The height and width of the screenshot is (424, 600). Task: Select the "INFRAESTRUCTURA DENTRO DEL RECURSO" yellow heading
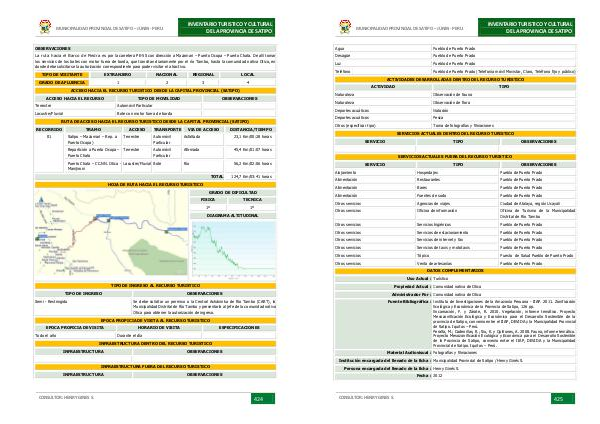pos(155,343)
